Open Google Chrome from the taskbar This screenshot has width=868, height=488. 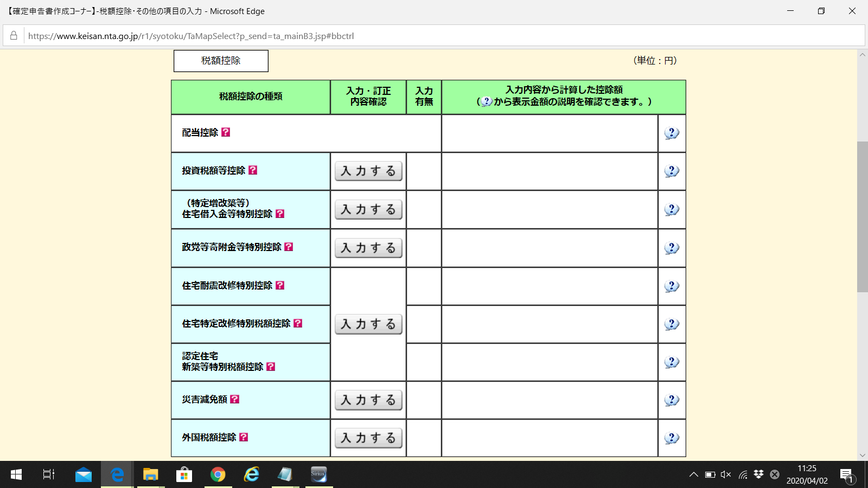218,475
